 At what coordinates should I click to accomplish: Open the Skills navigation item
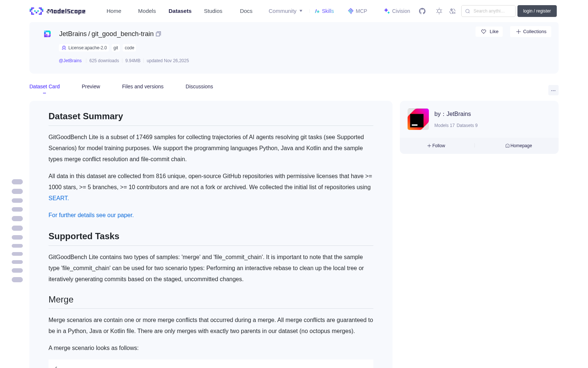(325, 11)
